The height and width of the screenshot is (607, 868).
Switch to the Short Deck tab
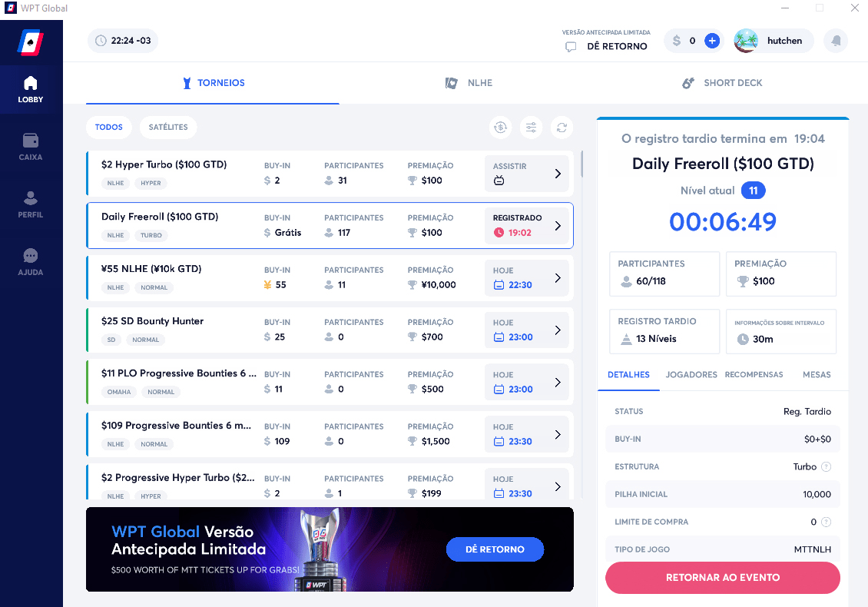(x=722, y=83)
